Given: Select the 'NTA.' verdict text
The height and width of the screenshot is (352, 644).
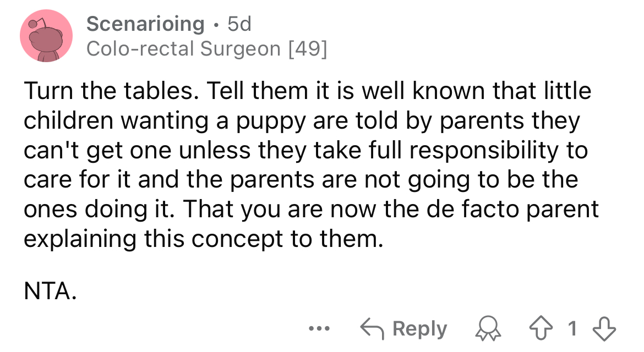Looking at the screenshot, I should pyautogui.click(x=50, y=291).
